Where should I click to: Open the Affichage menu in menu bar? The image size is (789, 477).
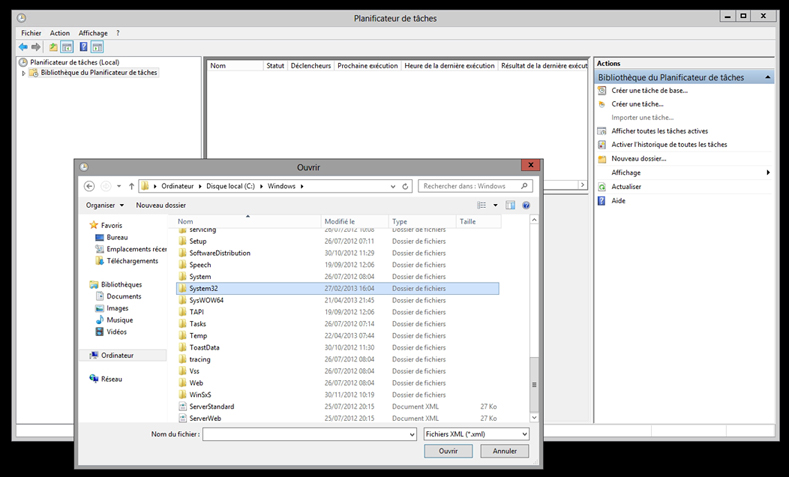(93, 33)
